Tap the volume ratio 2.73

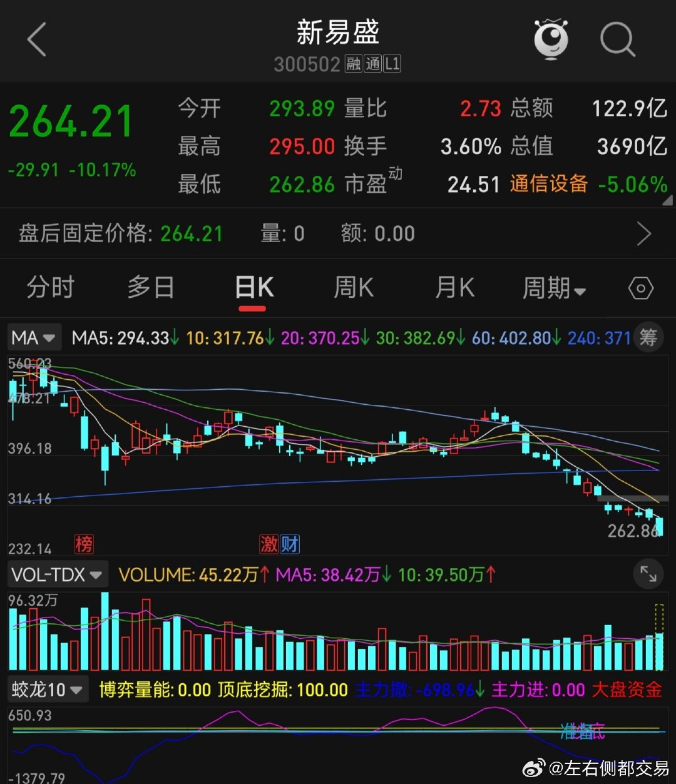[481, 109]
